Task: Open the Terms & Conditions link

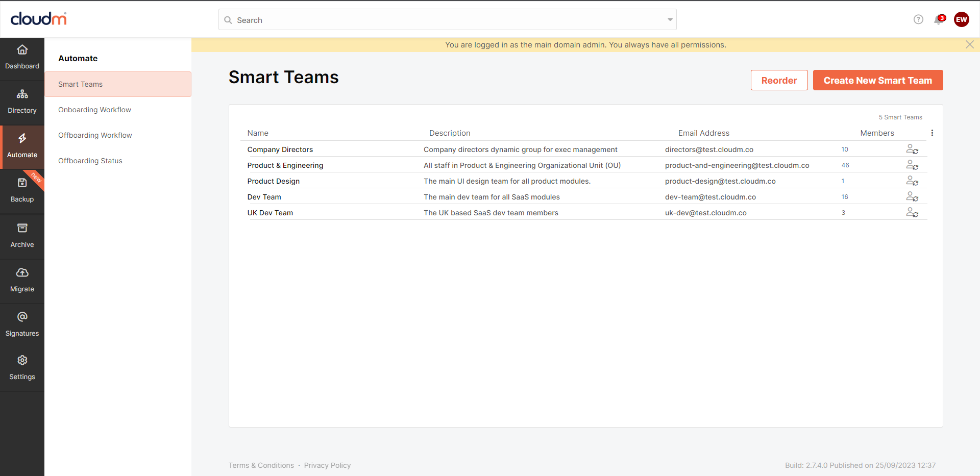Action: click(261, 465)
